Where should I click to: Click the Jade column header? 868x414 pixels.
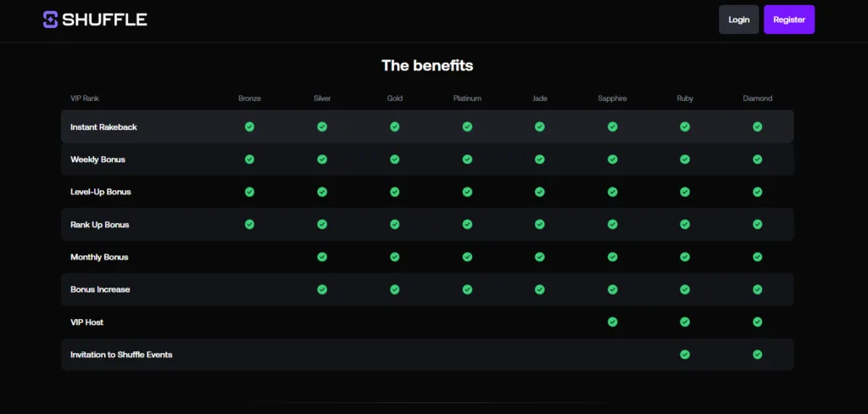[540, 98]
